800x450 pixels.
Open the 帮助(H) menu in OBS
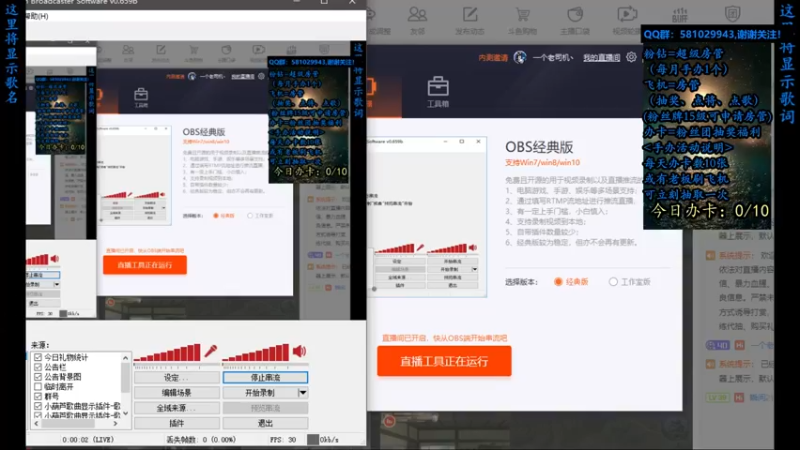click(x=37, y=16)
